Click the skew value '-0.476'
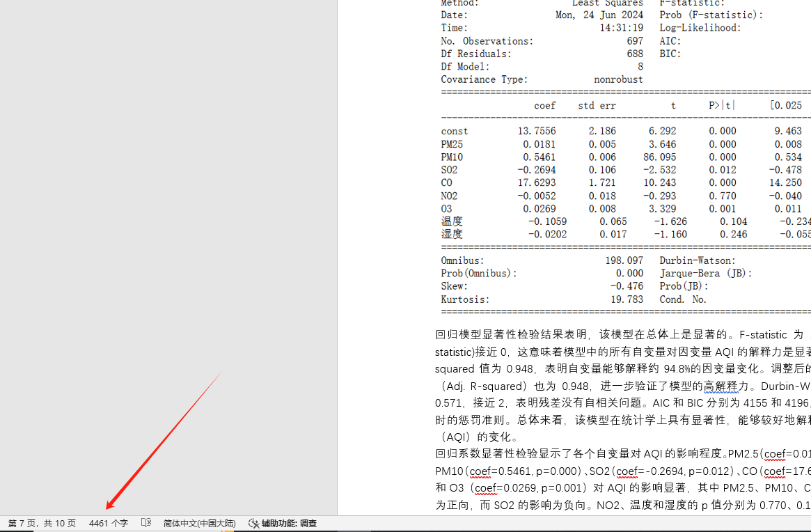The image size is (811, 532). [627, 286]
